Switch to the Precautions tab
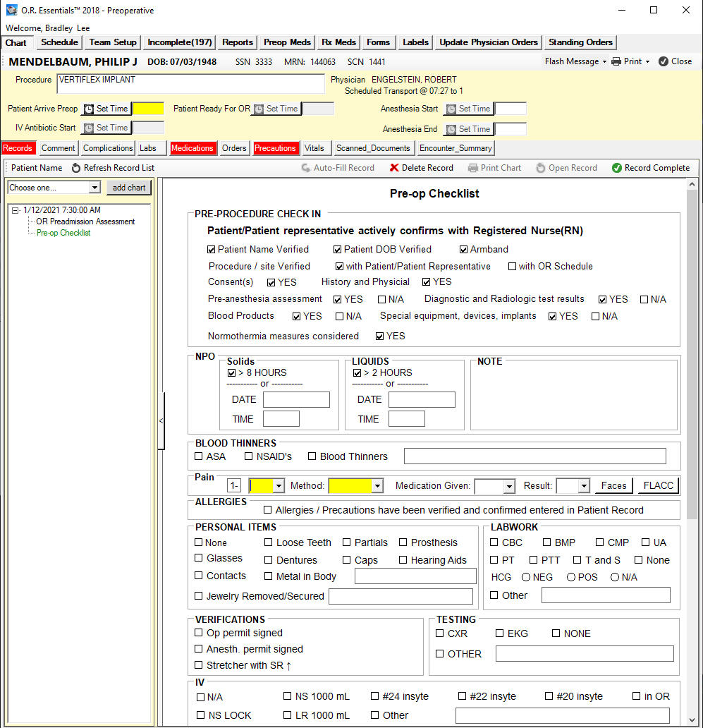 (x=275, y=148)
